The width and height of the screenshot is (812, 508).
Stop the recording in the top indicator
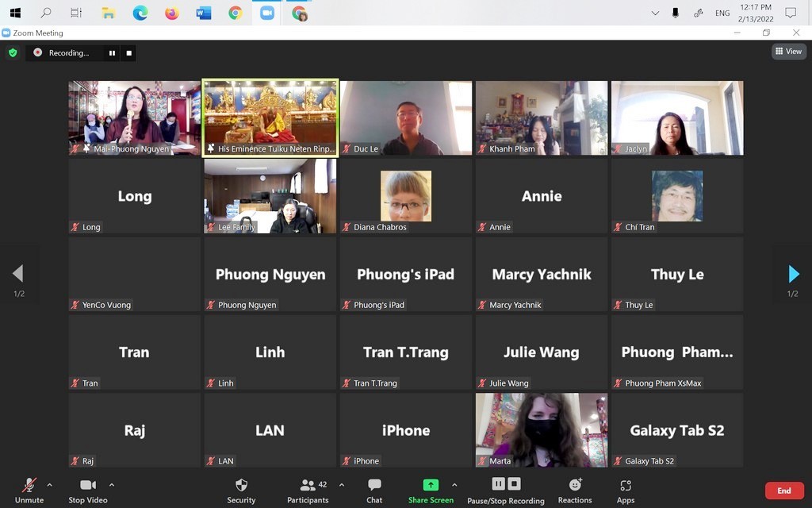coord(129,53)
